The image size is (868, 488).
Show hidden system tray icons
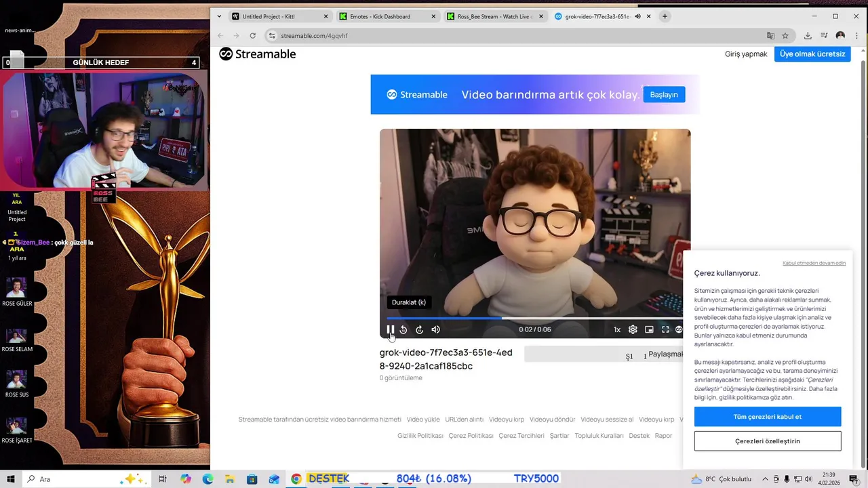765,479
